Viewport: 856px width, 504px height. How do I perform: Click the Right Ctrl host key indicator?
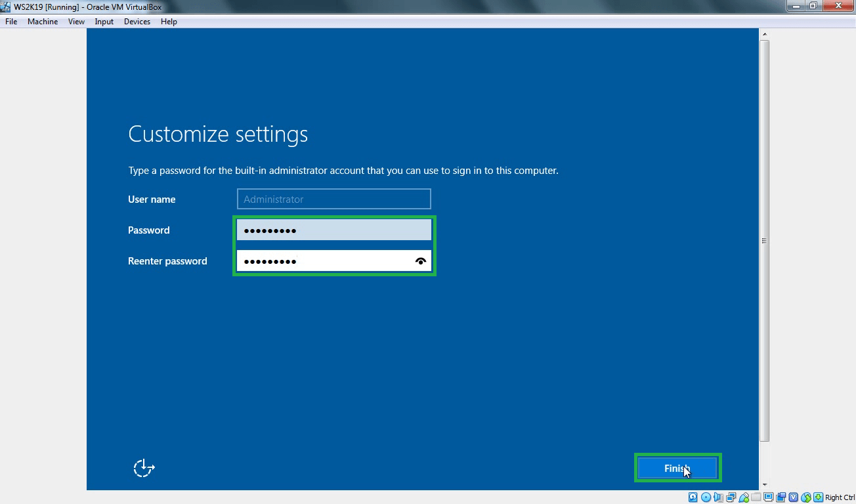point(840,497)
